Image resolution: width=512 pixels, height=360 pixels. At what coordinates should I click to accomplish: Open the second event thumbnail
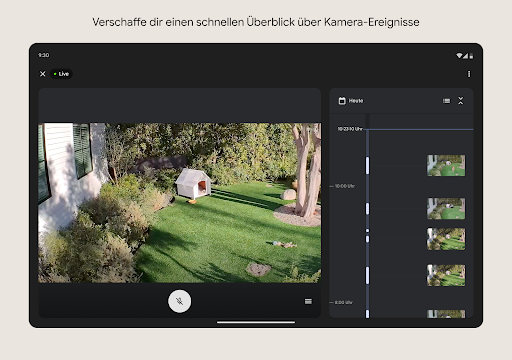[x=446, y=209]
